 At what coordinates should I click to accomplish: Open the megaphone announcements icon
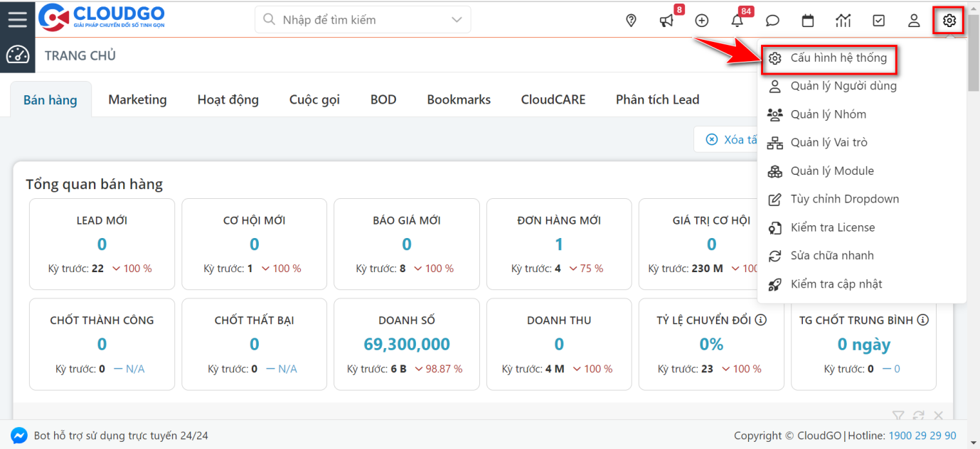666,21
